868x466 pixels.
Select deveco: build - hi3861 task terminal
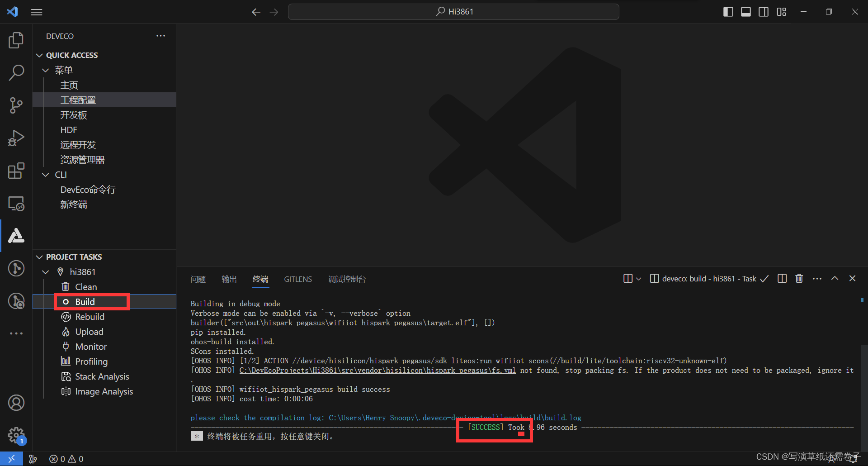(708, 279)
